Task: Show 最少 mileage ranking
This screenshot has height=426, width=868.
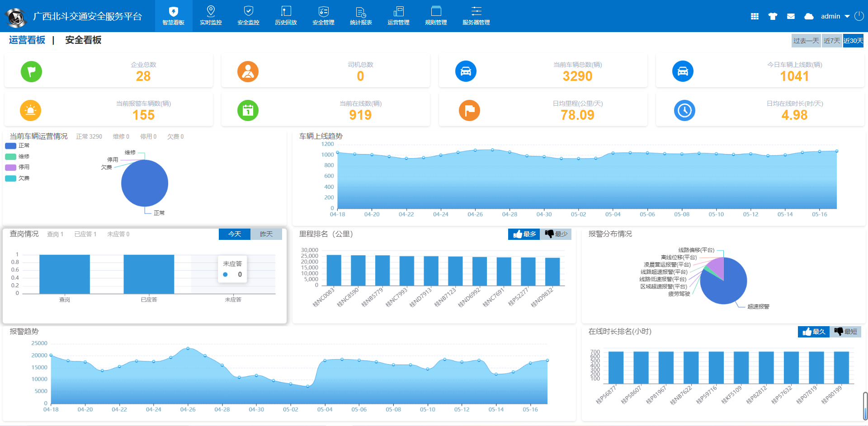Action: click(x=556, y=234)
